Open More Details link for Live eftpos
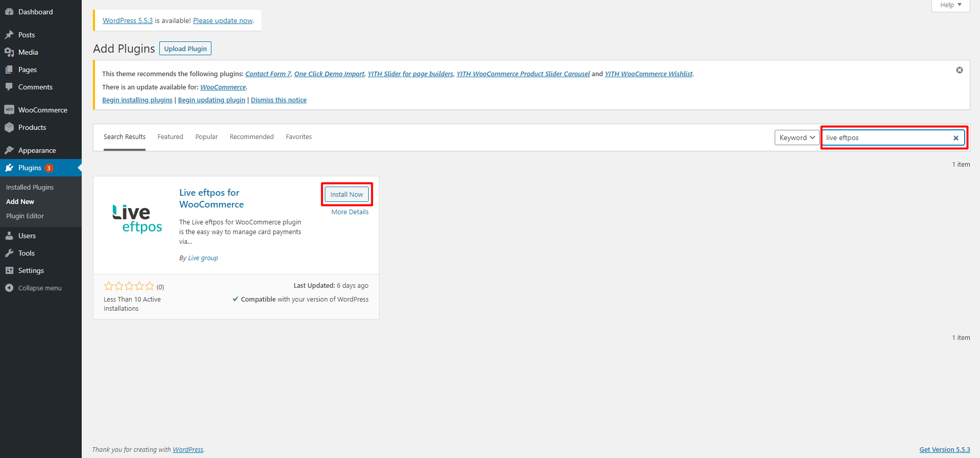 [x=350, y=212]
